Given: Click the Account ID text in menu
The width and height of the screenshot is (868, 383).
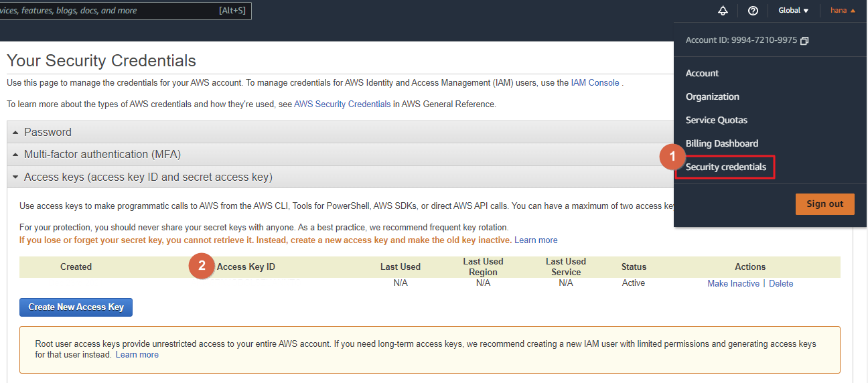Looking at the screenshot, I should pyautogui.click(x=741, y=40).
